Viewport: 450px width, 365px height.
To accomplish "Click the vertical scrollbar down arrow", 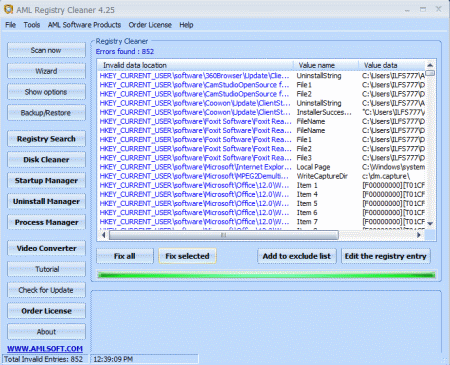I will coord(430,224).
